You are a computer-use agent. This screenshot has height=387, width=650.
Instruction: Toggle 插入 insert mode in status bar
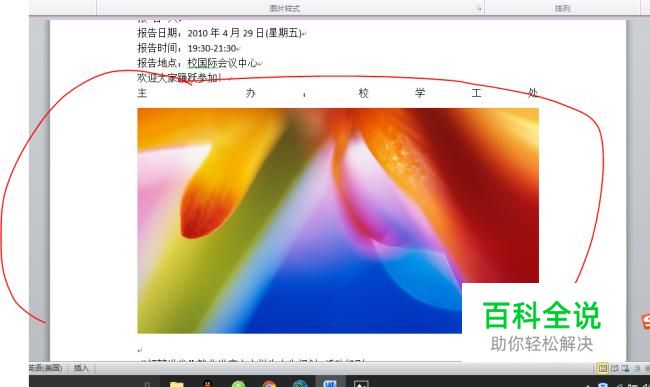coord(81,368)
